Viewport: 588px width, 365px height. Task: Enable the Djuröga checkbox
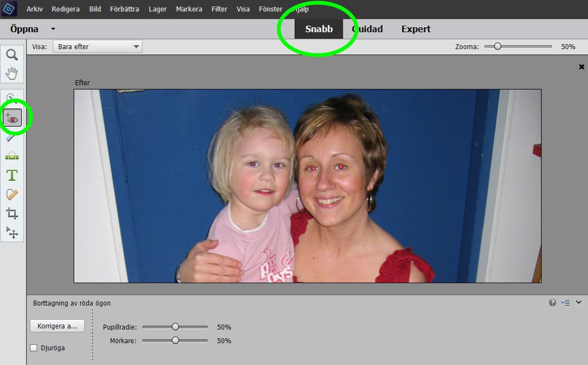33,348
